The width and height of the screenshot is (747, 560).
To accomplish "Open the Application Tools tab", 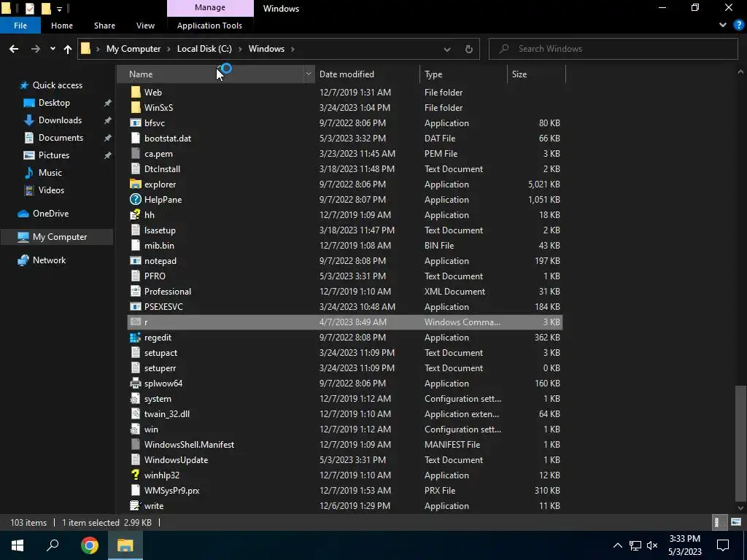I will pyautogui.click(x=209, y=26).
